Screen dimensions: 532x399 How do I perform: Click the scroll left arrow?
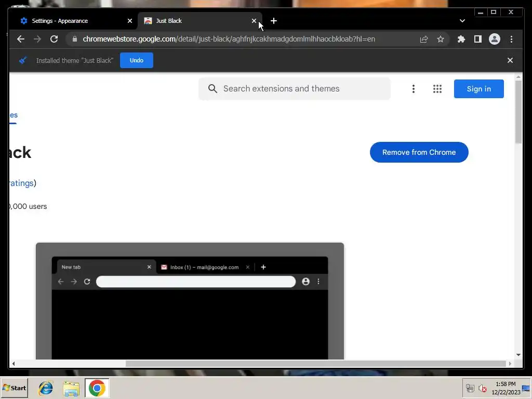[13, 363]
